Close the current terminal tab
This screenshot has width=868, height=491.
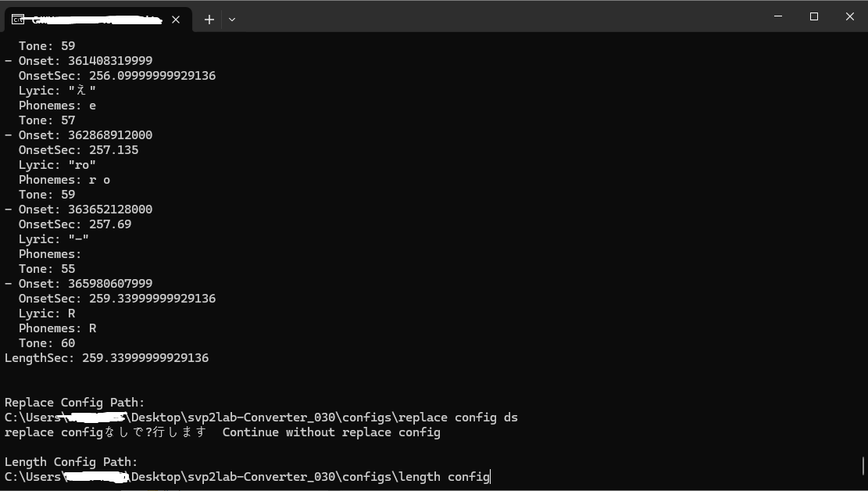(176, 20)
